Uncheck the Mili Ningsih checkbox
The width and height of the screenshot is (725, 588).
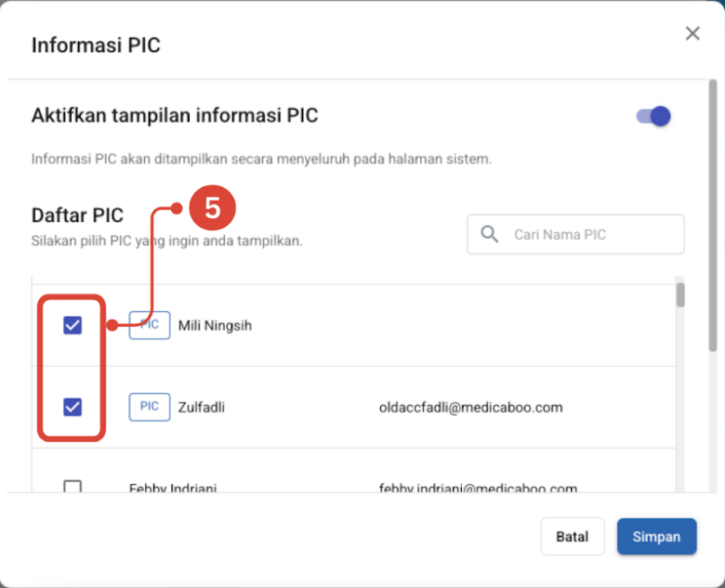click(72, 325)
